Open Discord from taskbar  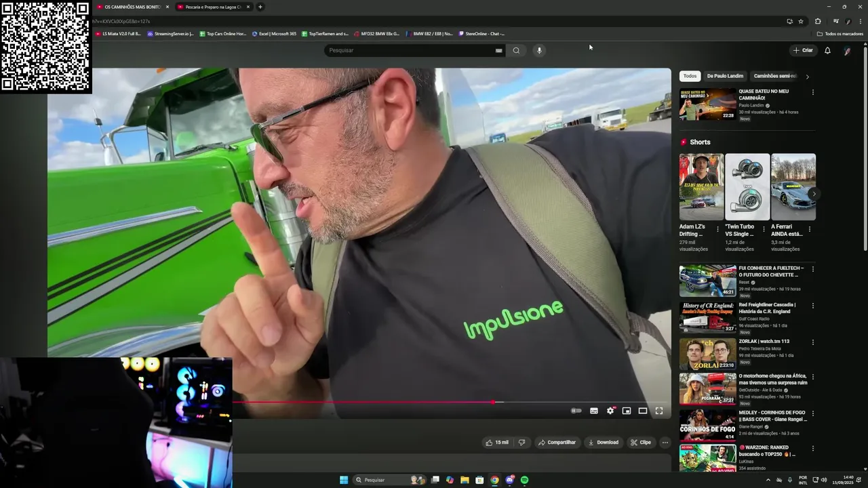510,480
